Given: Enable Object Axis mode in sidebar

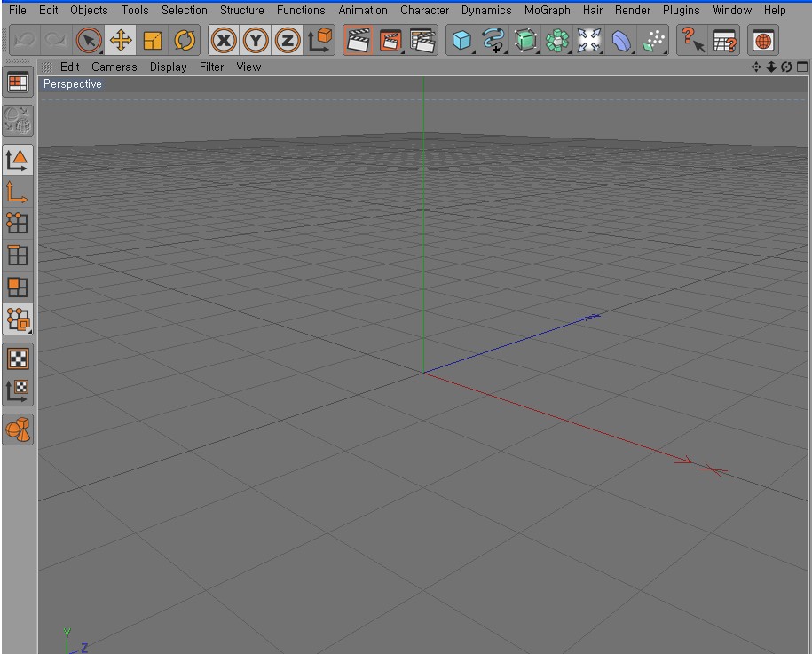Looking at the screenshot, I should coord(18,192).
